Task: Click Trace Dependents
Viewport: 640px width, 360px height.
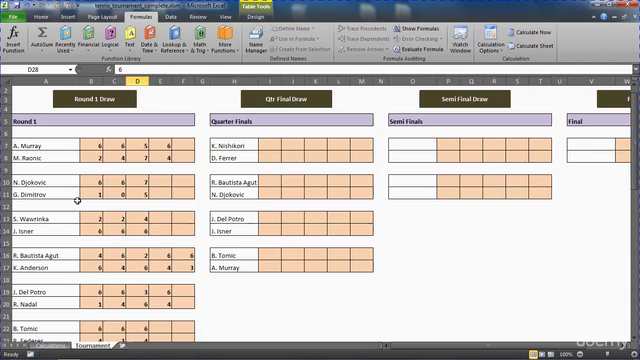Action: pyautogui.click(x=364, y=39)
